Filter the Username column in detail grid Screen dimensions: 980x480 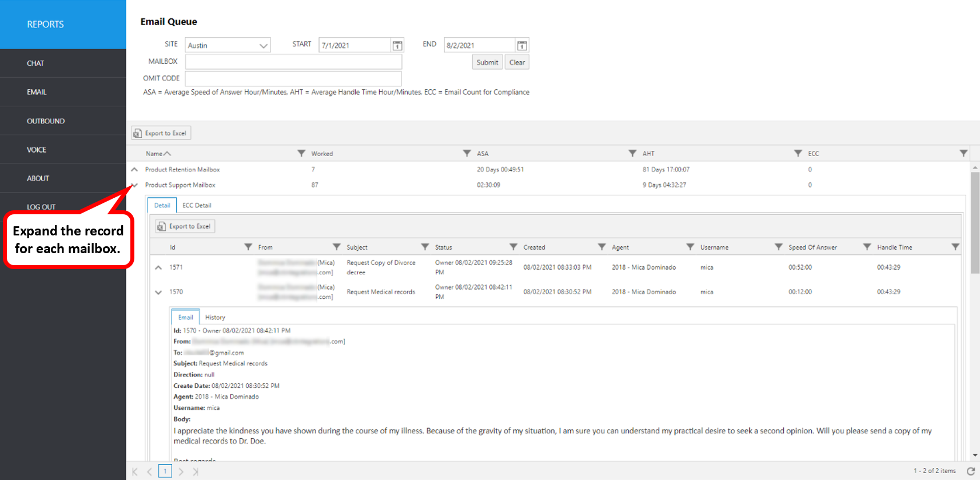pyautogui.click(x=778, y=247)
